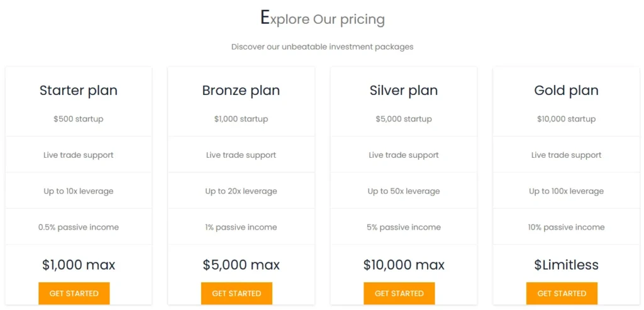The image size is (644, 310).
Task: Select the Gold plan title
Action: [567, 91]
